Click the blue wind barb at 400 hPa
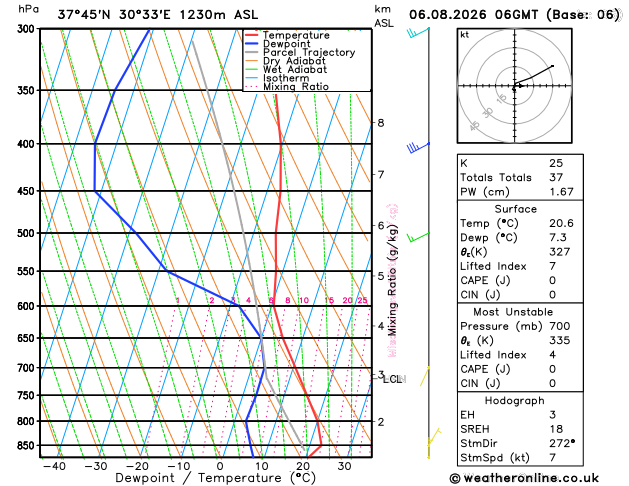 [418, 148]
